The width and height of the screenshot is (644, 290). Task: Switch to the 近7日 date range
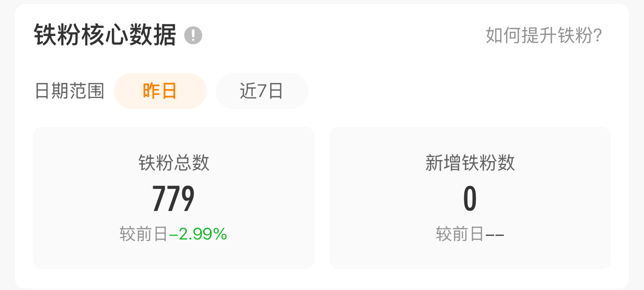pos(262,90)
